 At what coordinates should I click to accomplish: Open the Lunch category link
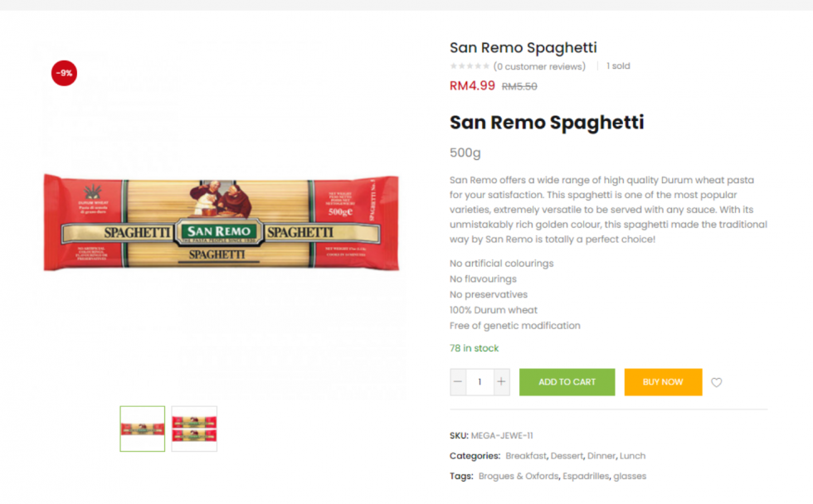click(632, 456)
